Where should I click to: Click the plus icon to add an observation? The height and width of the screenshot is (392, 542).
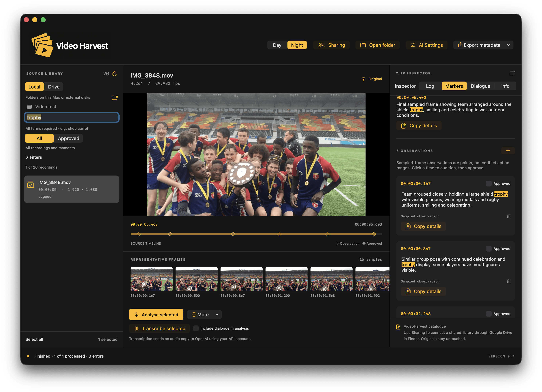[508, 150]
